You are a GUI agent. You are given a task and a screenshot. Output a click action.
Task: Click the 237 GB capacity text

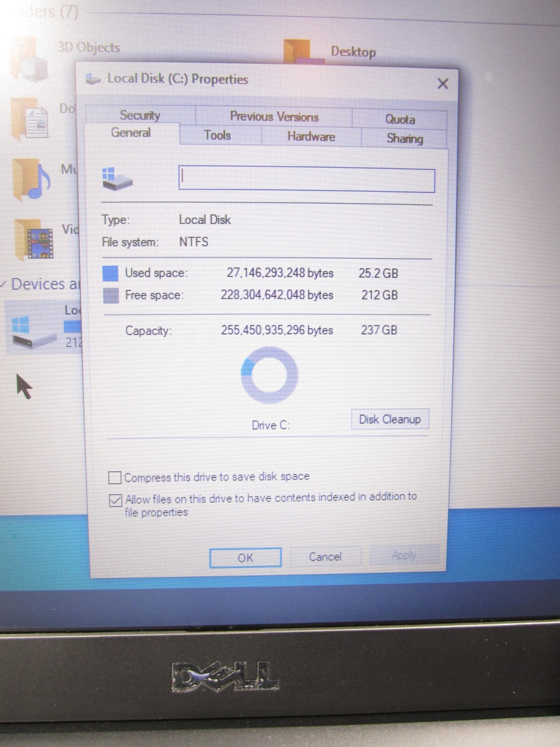coord(379,330)
